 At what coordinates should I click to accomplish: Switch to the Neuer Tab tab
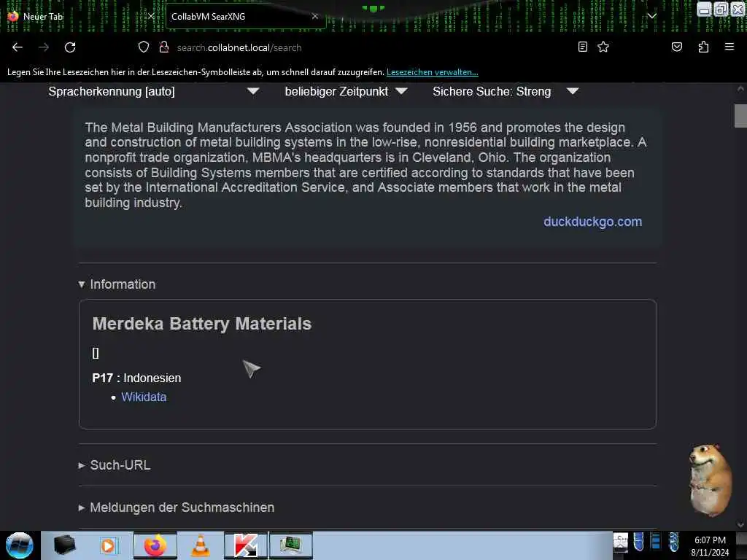[81, 16]
